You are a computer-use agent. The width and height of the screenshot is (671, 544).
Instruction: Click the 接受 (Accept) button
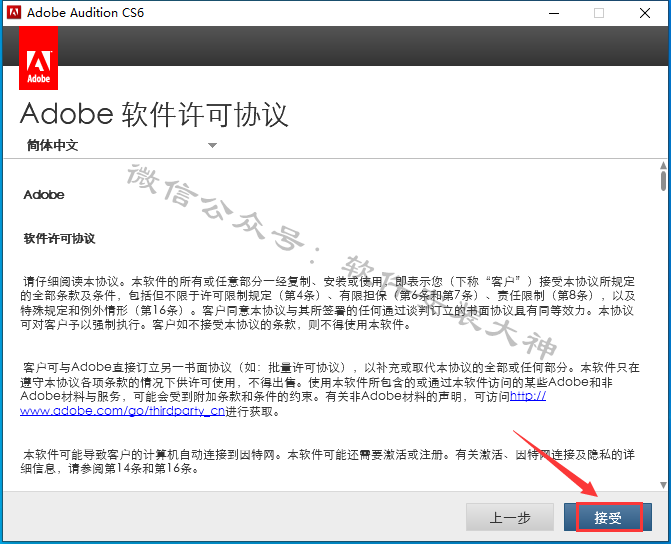(x=608, y=517)
